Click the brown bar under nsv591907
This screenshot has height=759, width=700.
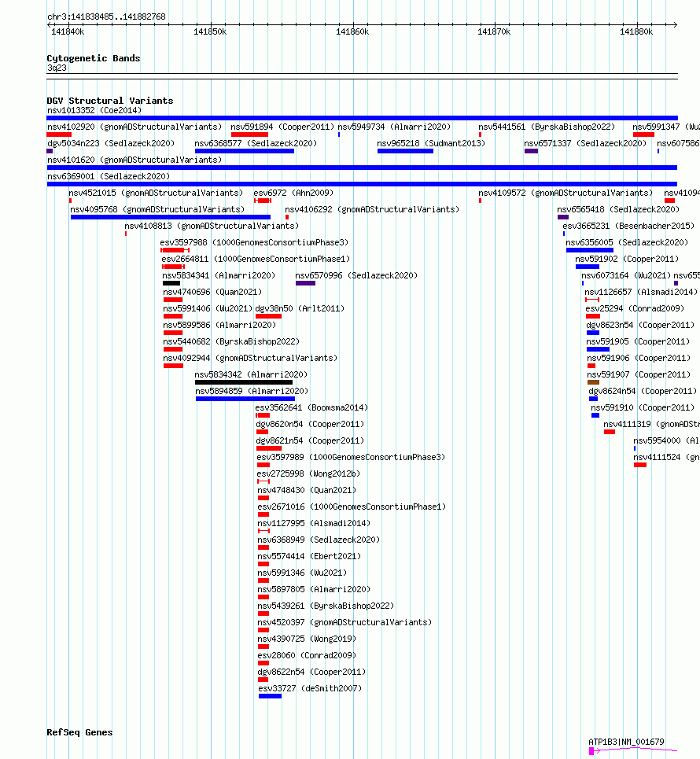593,382
